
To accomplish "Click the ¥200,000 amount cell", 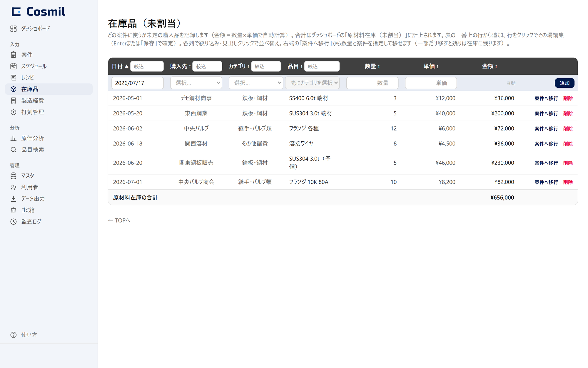I will (x=502, y=113).
